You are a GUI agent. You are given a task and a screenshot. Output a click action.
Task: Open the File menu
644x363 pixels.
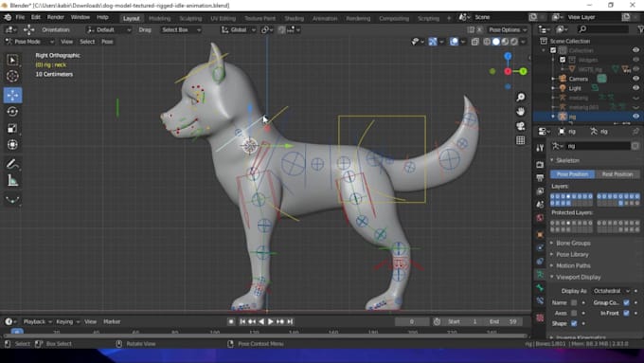20,17
